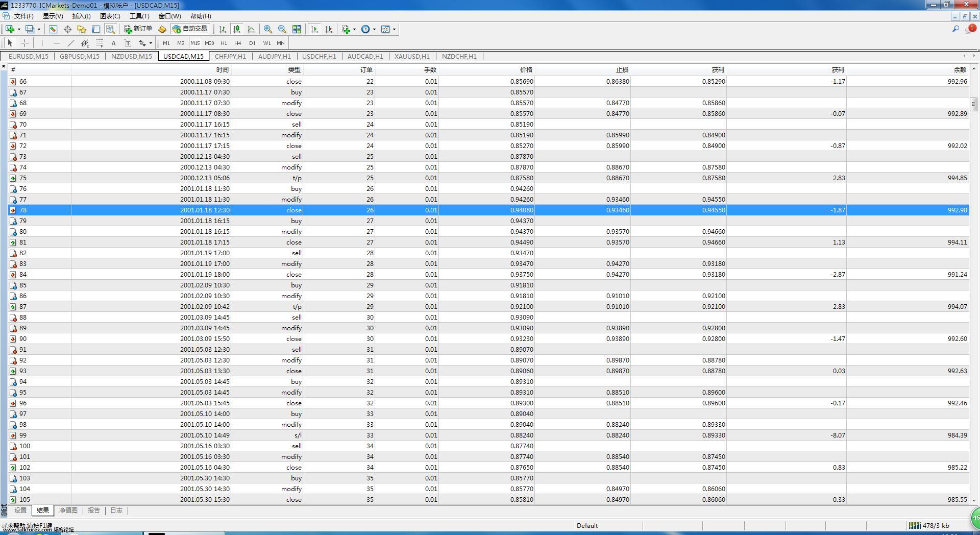Image resolution: width=980 pixels, height=535 pixels.
Task: Switch timeframe to MN
Action: 281,43
